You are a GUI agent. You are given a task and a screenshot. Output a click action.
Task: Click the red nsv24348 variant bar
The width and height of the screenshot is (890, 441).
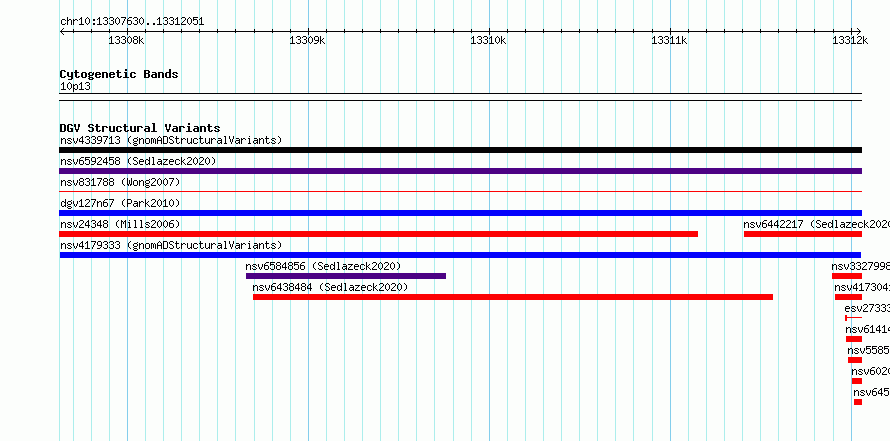(x=379, y=234)
